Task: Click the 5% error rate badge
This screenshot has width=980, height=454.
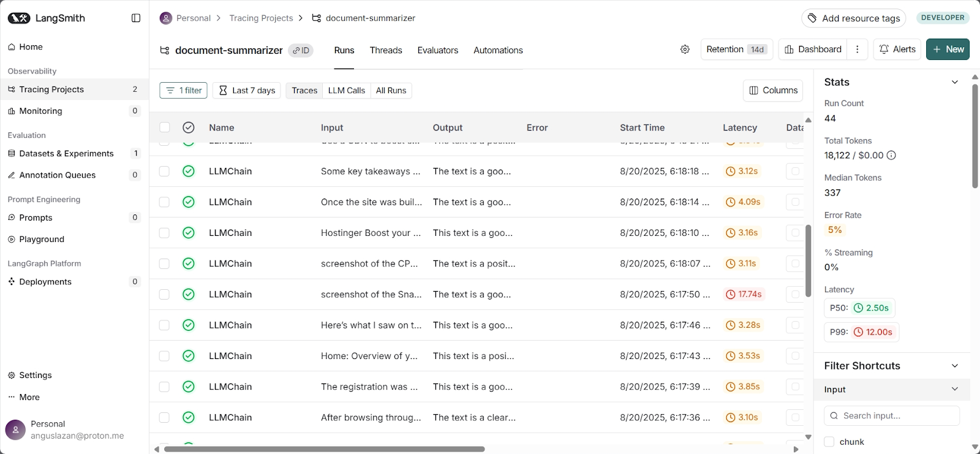Action: (x=835, y=230)
